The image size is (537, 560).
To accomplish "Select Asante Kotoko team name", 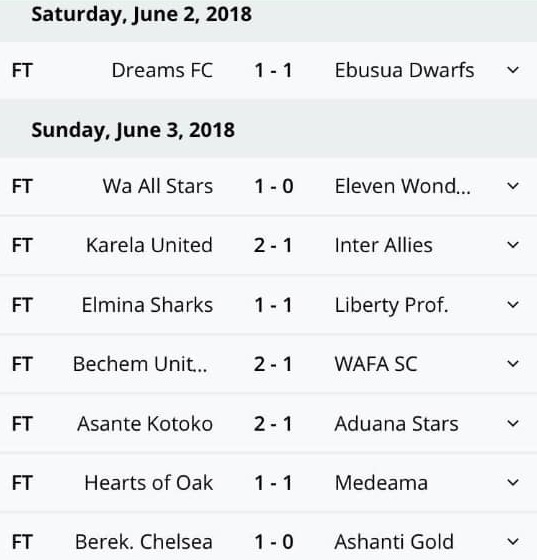I will point(145,424).
